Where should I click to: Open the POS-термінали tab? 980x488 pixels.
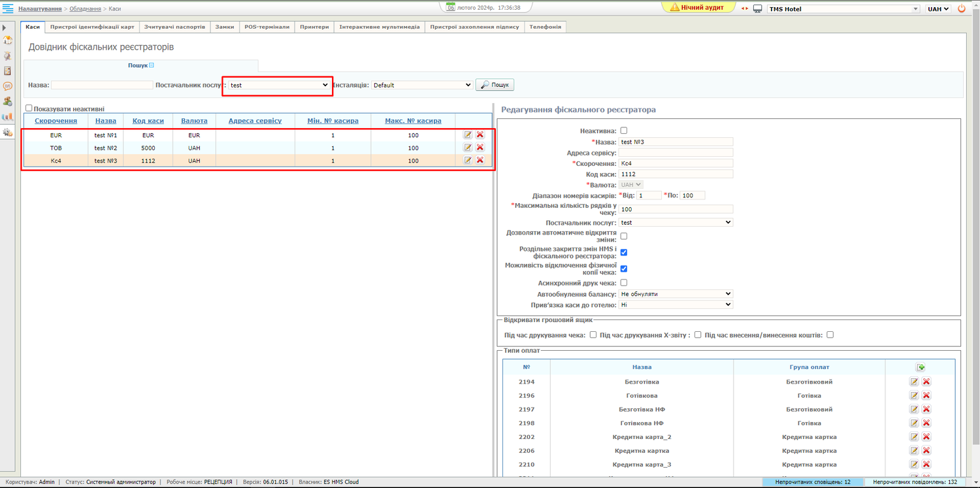267,27
